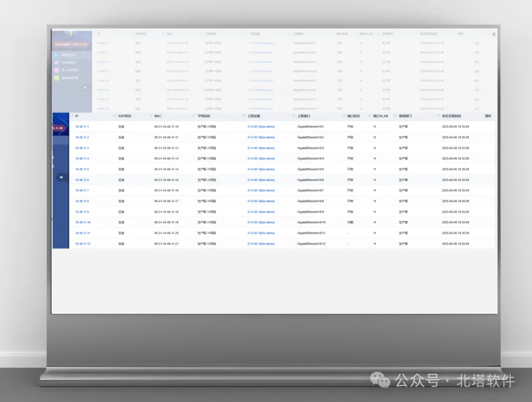
Task: Click the 休眠 interface status cell
Action: (x=350, y=222)
